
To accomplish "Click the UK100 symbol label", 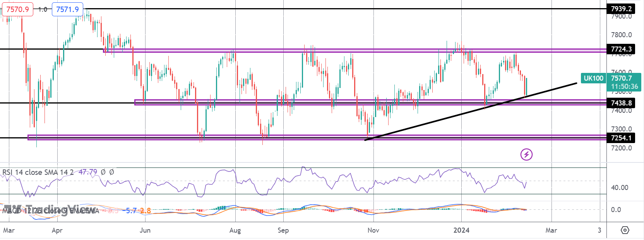I will 593,78.
